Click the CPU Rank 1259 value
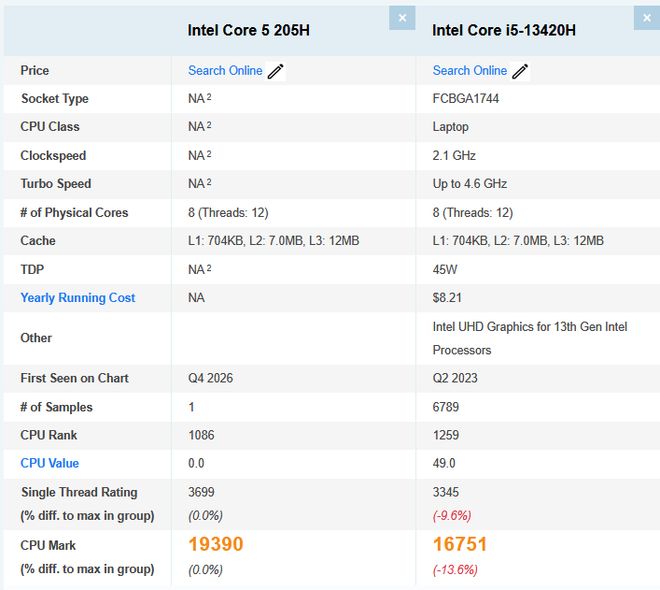The width and height of the screenshot is (660, 590). [x=446, y=435]
